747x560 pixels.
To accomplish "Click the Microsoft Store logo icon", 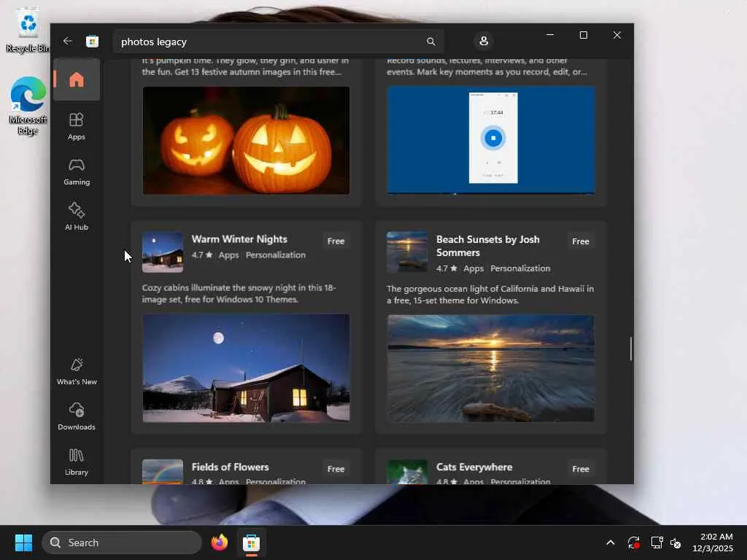I will [x=92, y=42].
